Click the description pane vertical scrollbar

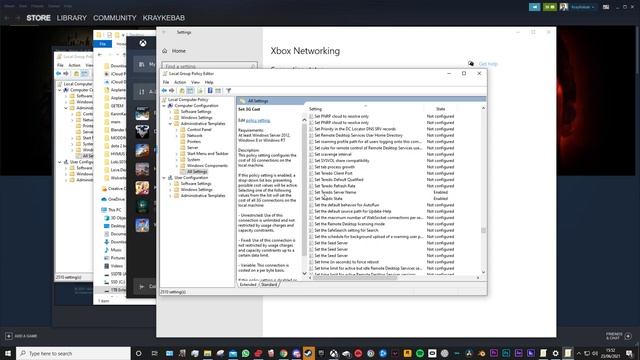coord(304,190)
